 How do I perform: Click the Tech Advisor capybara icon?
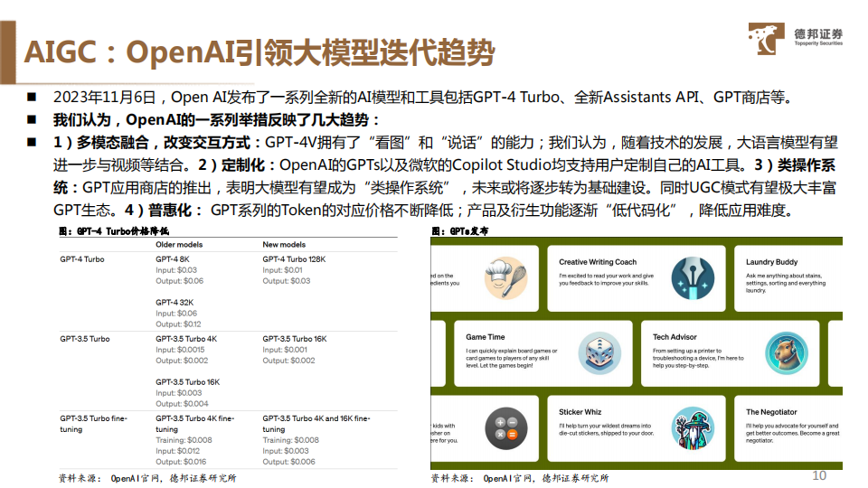pyautogui.click(x=787, y=353)
